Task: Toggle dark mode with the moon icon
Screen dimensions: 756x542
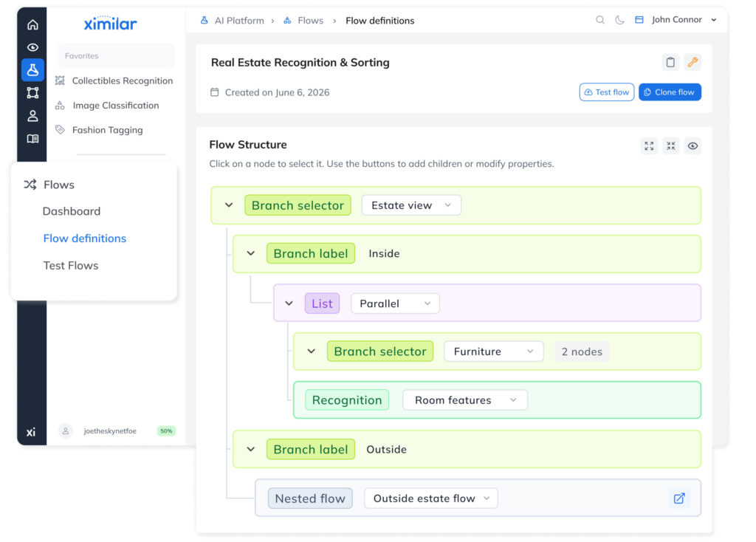Action: point(619,20)
